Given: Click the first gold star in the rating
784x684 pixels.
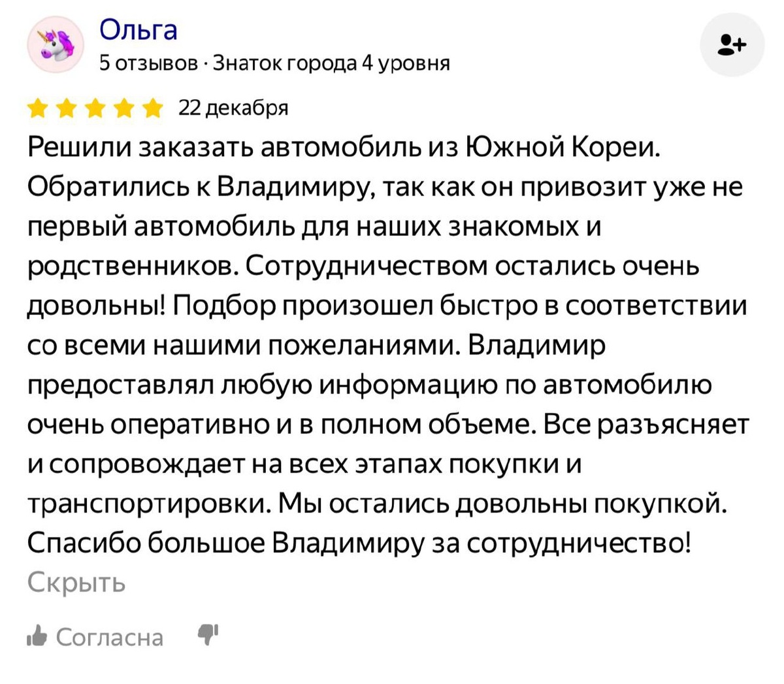Looking at the screenshot, I should click(x=38, y=108).
